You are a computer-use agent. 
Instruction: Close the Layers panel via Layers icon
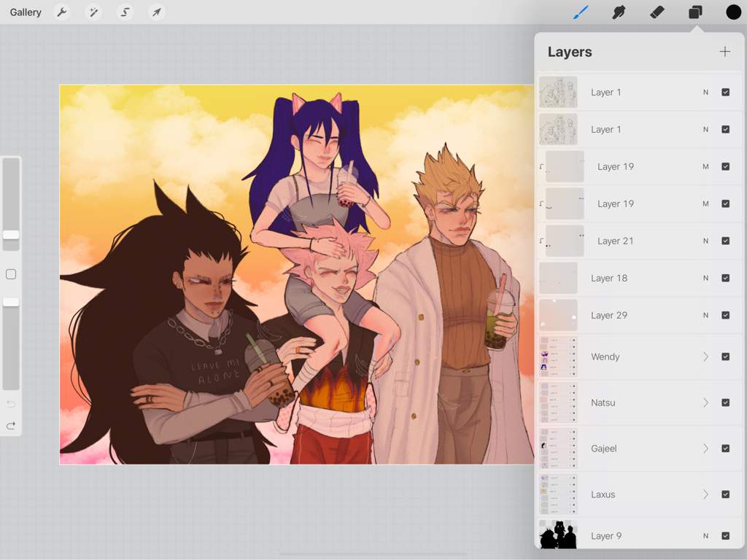point(695,12)
